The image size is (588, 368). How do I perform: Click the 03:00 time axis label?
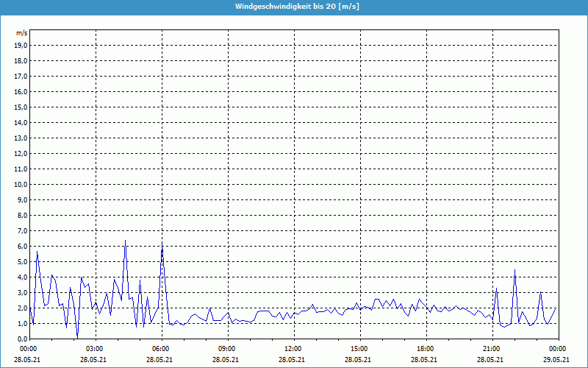[x=95, y=348]
